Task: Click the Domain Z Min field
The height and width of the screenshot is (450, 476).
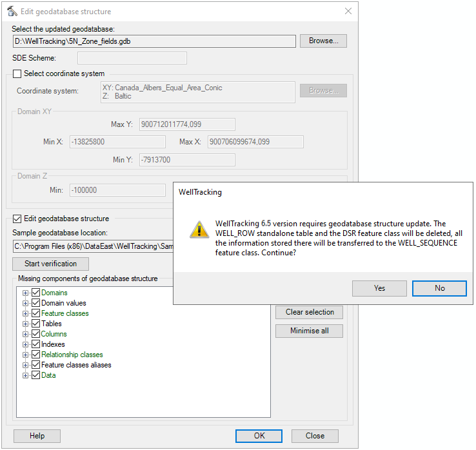Action: click(x=117, y=190)
